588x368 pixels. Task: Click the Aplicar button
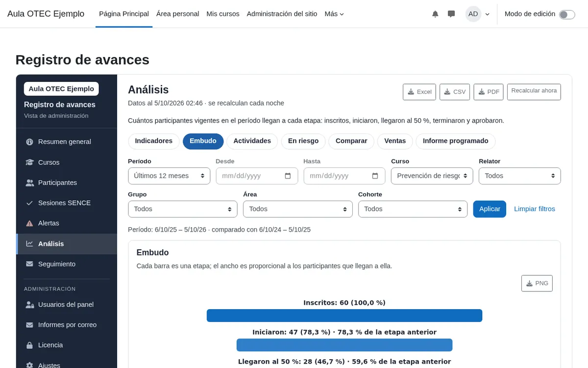490,209
